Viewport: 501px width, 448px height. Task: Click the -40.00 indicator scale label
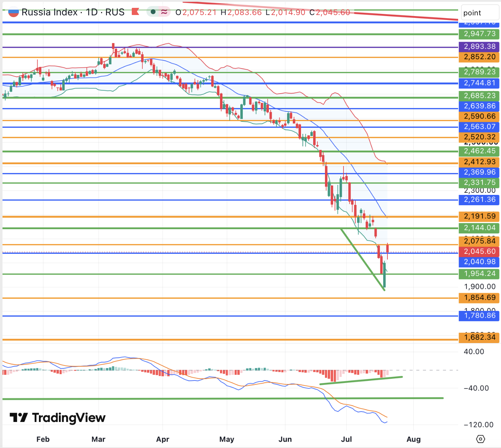point(476,388)
